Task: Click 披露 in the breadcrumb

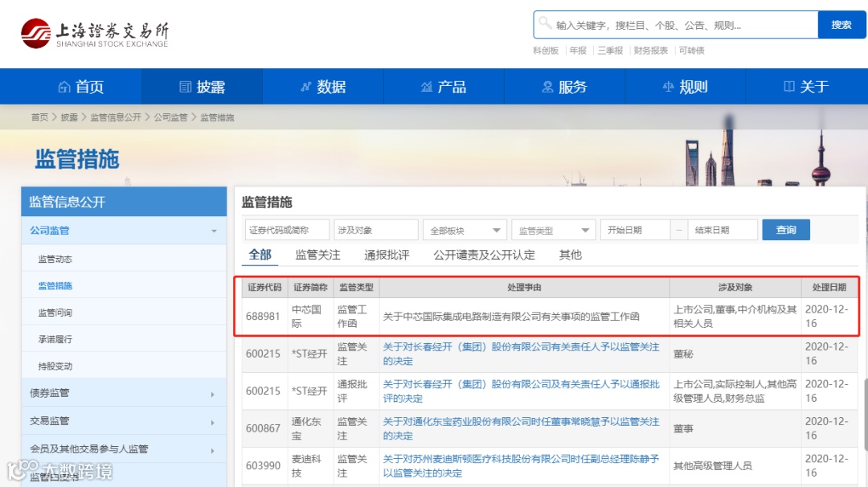Action: (69, 117)
